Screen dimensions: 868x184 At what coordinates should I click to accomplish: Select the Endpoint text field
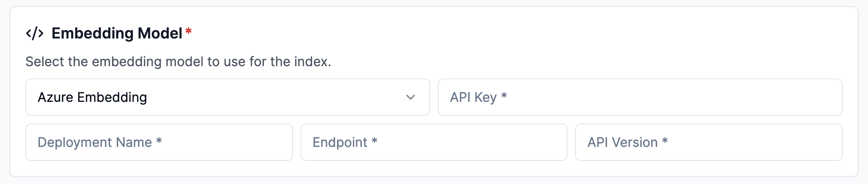434,142
